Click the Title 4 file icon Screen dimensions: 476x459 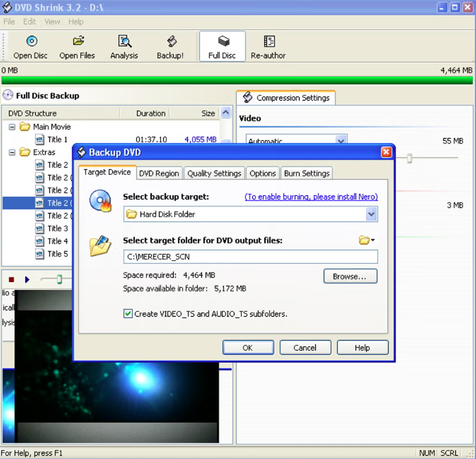(39, 241)
